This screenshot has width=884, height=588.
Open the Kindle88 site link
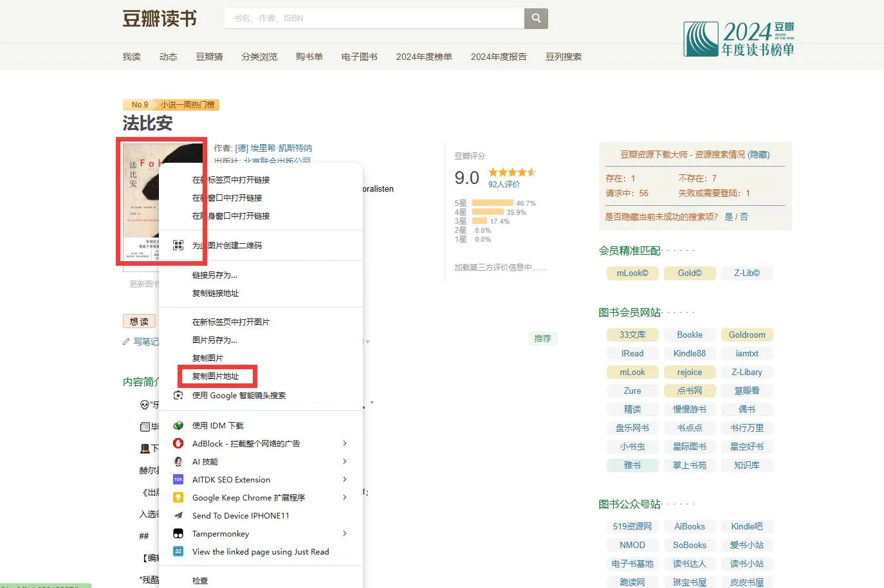tap(690, 353)
